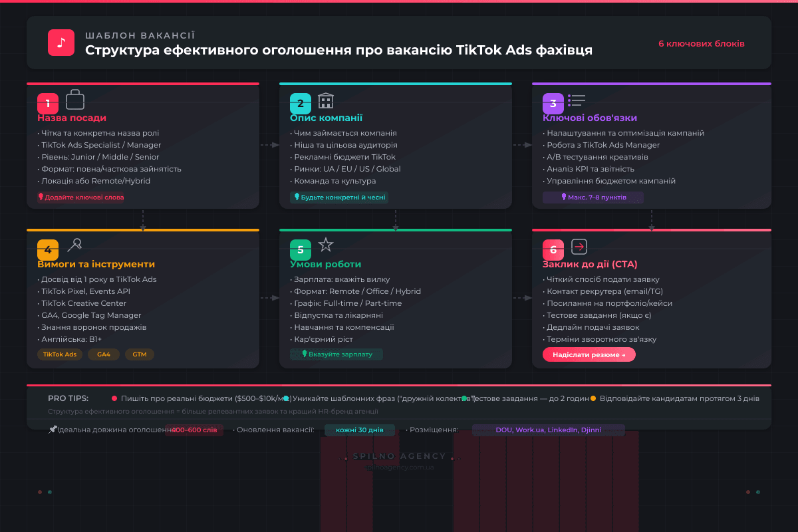
Task: Click 'GA4, Google Tag Manager' line
Action: pyautogui.click(x=89, y=315)
